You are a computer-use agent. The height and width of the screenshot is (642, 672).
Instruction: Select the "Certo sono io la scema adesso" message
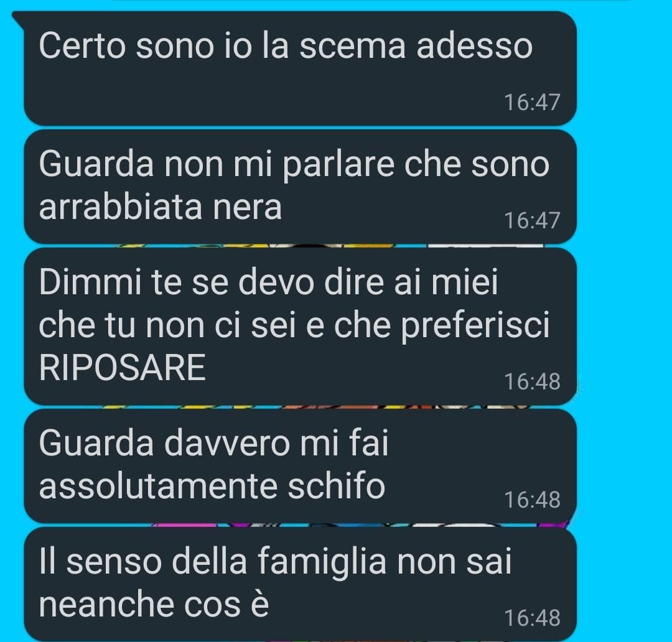pyautogui.click(x=300, y=68)
